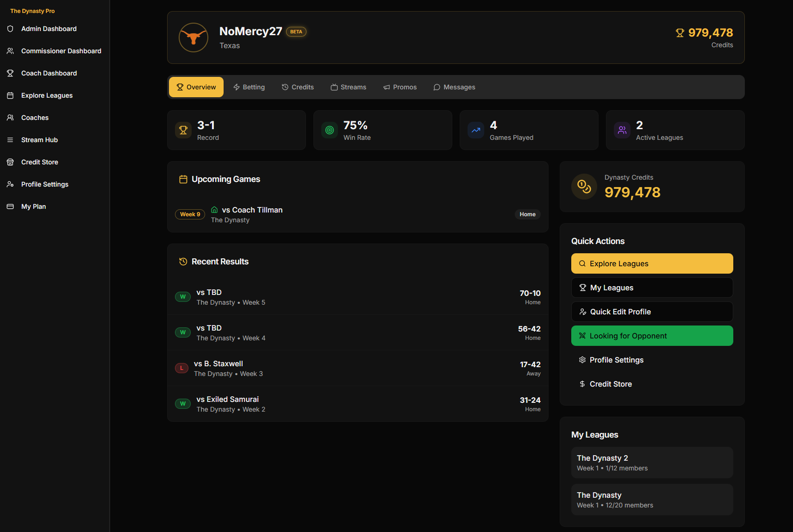Viewport: 793px width, 532px height.
Task: Toggle the Looking for Opponent status
Action: pyautogui.click(x=651, y=335)
